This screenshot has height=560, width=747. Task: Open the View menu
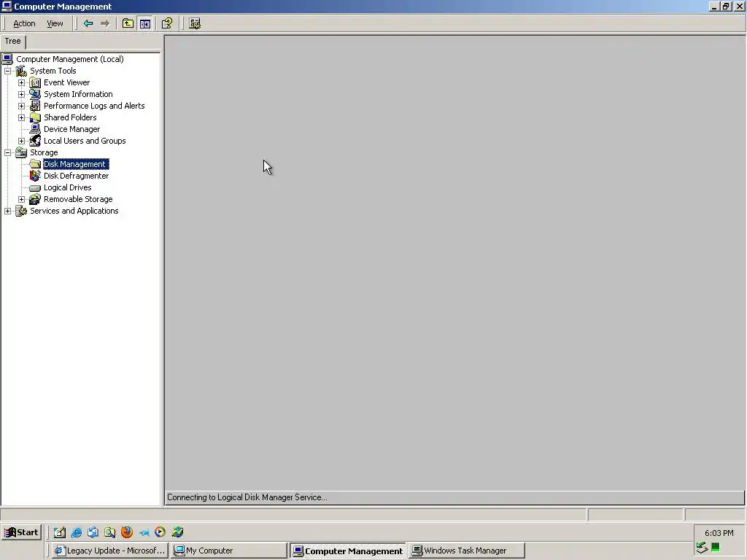click(55, 23)
